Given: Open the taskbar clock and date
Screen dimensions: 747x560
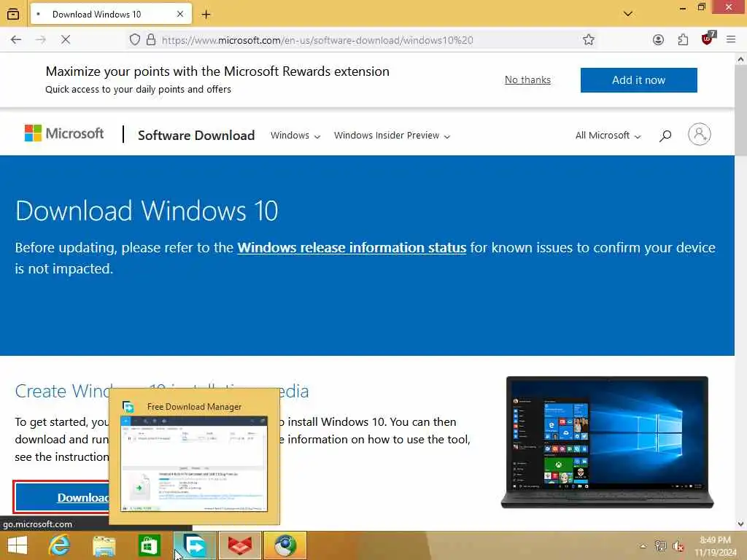Looking at the screenshot, I should (x=715, y=546).
